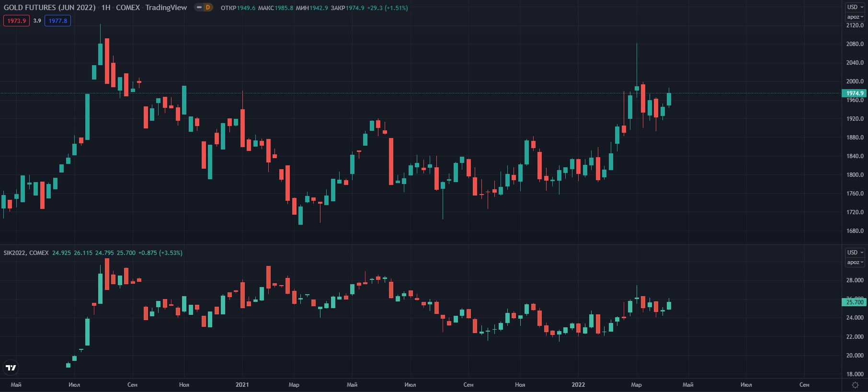
Task: Click the 1920.0 price axis label
Action: coord(855,119)
